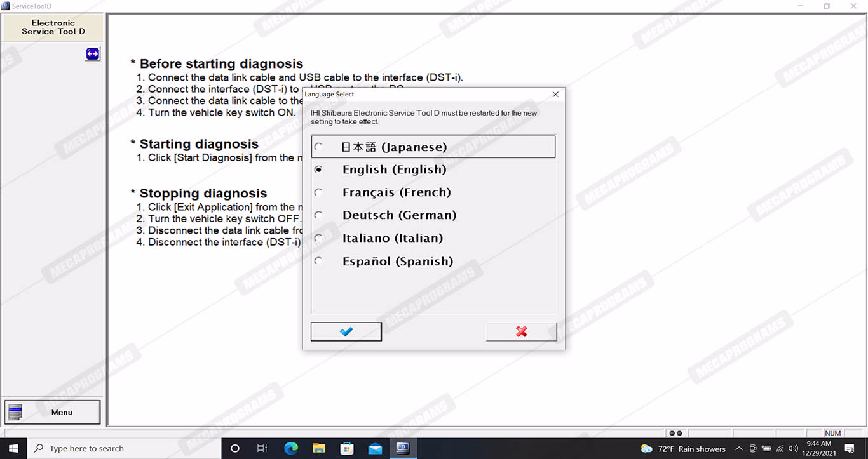This screenshot has height=459, width=868.
Task: Click the restart notice text in the dialog
Action: point(424,117)
